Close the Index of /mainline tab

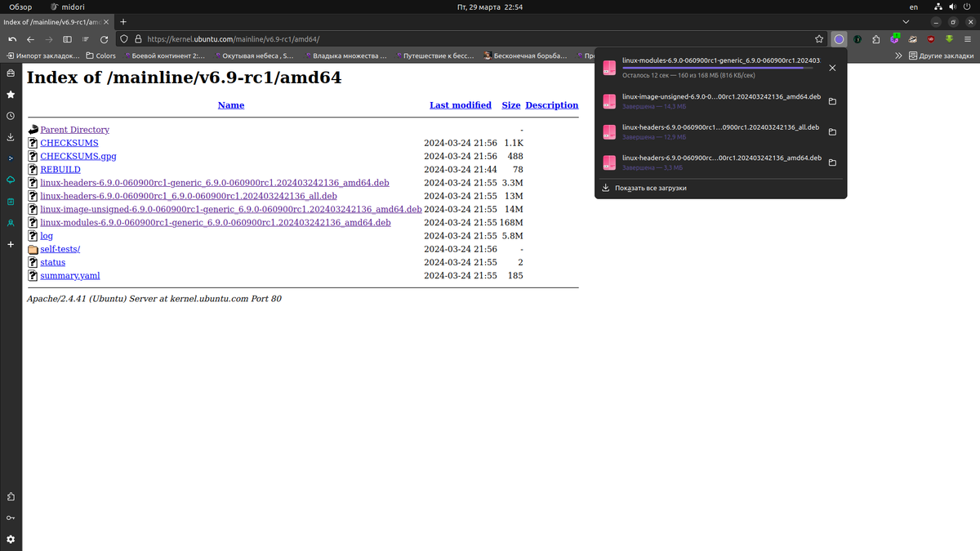pos(106,21)
